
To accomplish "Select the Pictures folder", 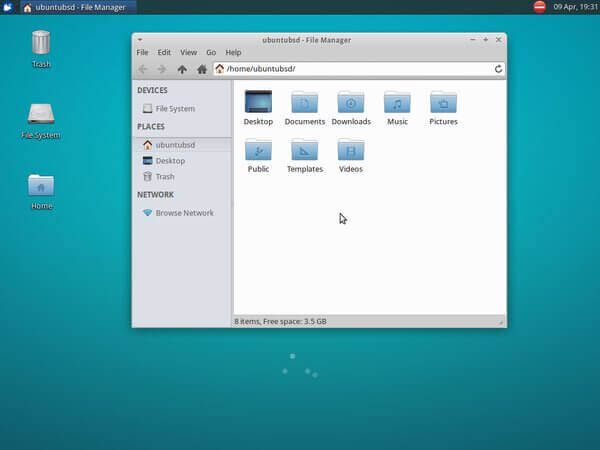I will [x=443, y=103].
